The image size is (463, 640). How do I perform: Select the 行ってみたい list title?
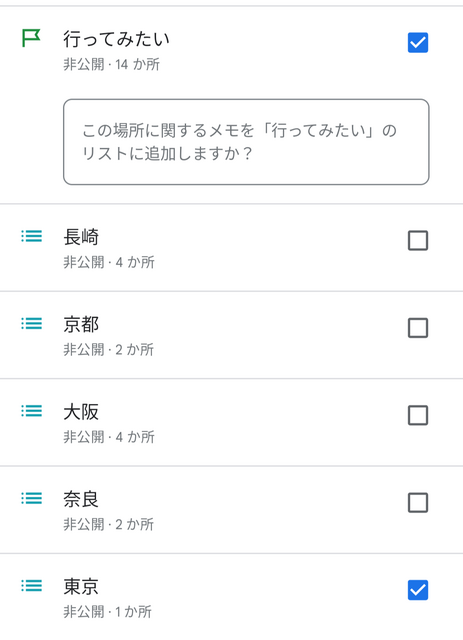[116, 39]
